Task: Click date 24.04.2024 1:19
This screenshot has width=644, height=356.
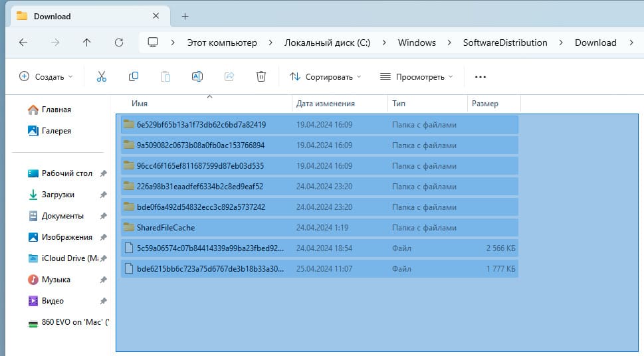Action: coord(322,227)
